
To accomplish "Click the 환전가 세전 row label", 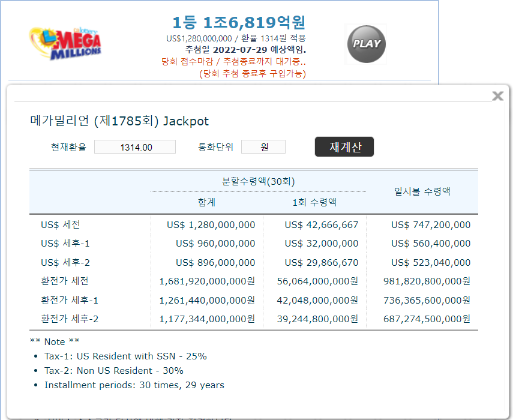I will [65, 281].
